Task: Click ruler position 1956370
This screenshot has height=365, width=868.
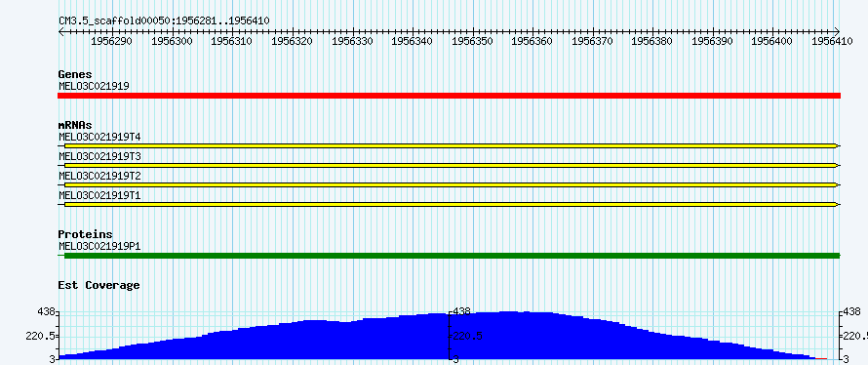Action: pos(592,41)
